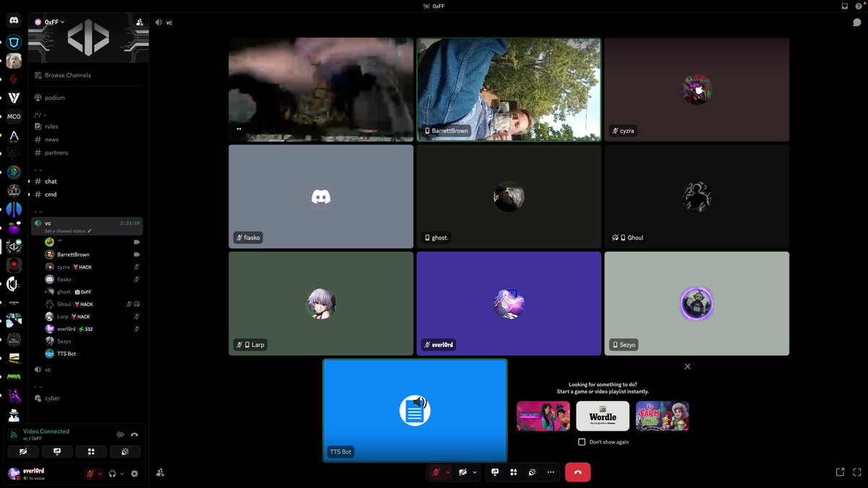Viewport: 868px width, 488px height.
Task: Open output device chevron beside headphones
Action: (122, 474)
